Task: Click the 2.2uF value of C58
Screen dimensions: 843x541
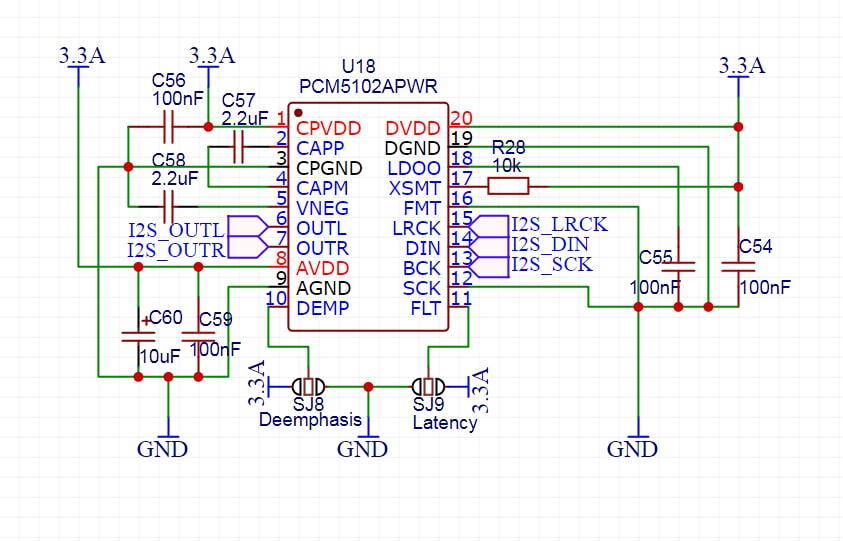Action: (175, 178)
